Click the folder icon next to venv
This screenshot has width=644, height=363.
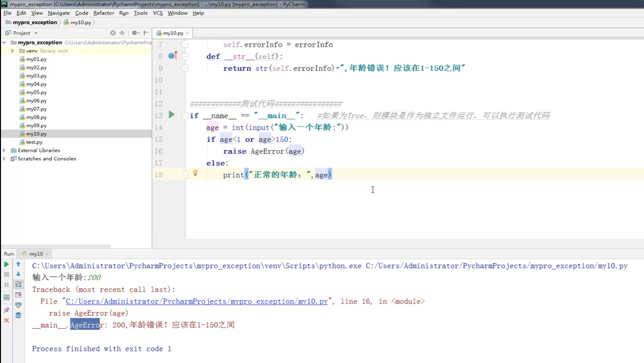coord(22,51)
